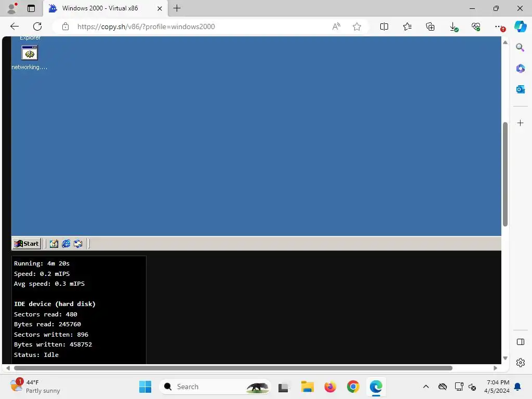Image resolution: width=532 pixels, height=399 pixels.
Task: Select the "Avg speed: 0.3 mIPS" line
Action: pos(49,284)
